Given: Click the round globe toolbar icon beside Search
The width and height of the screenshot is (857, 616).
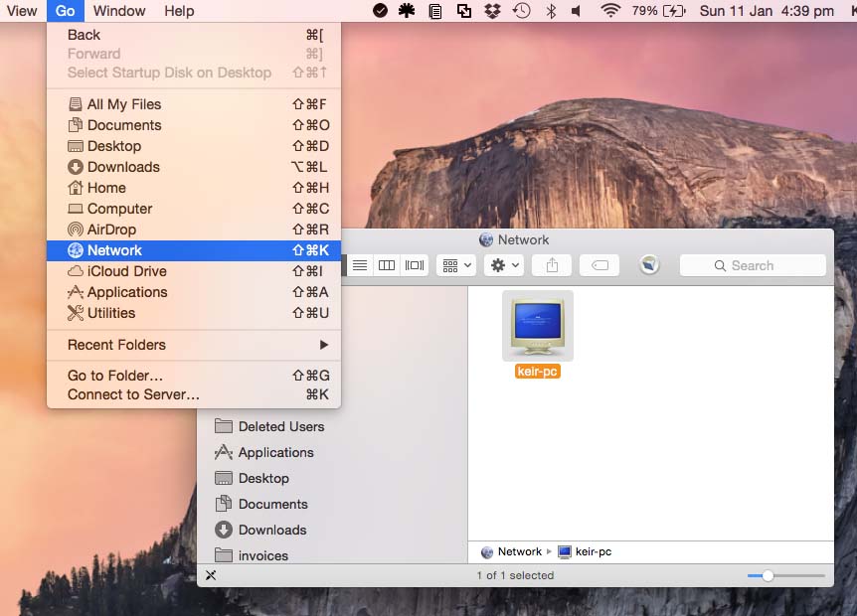Looking at the screenshot, I should (x=649, y=265).
